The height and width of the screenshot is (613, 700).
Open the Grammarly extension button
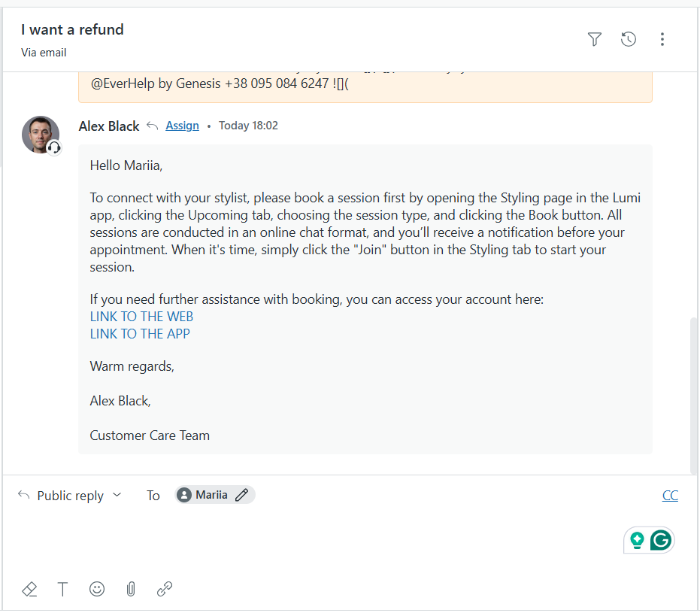(x=660, y=540)
